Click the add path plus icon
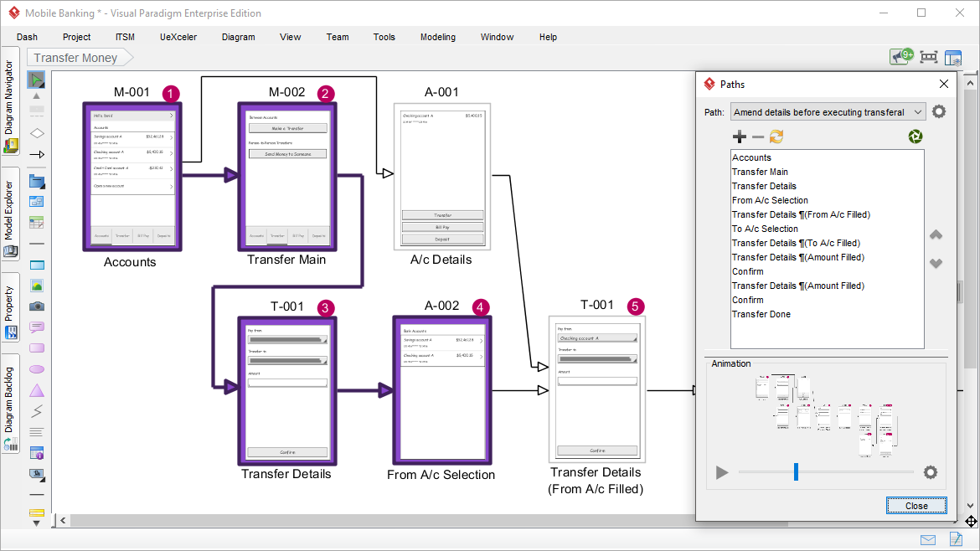This screenshot has width=980, height=551. point(739,136)
